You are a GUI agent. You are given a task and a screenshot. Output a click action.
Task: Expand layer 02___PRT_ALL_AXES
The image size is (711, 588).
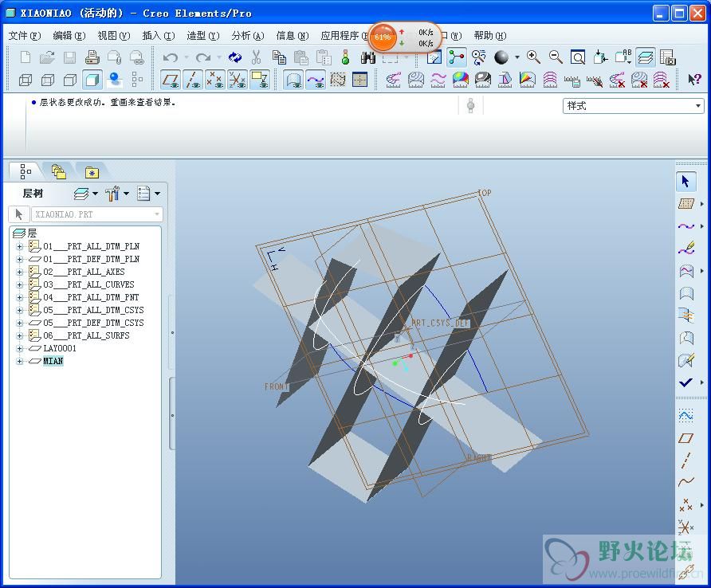[x=19, y=272]
